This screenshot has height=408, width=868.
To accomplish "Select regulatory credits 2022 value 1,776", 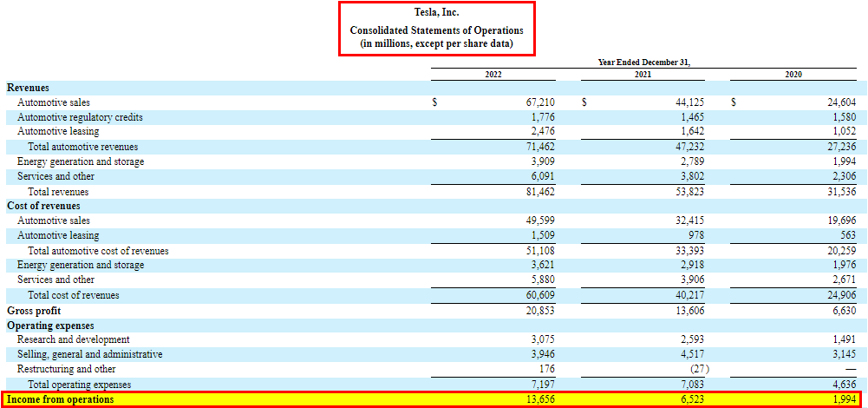I will point(543,117).
